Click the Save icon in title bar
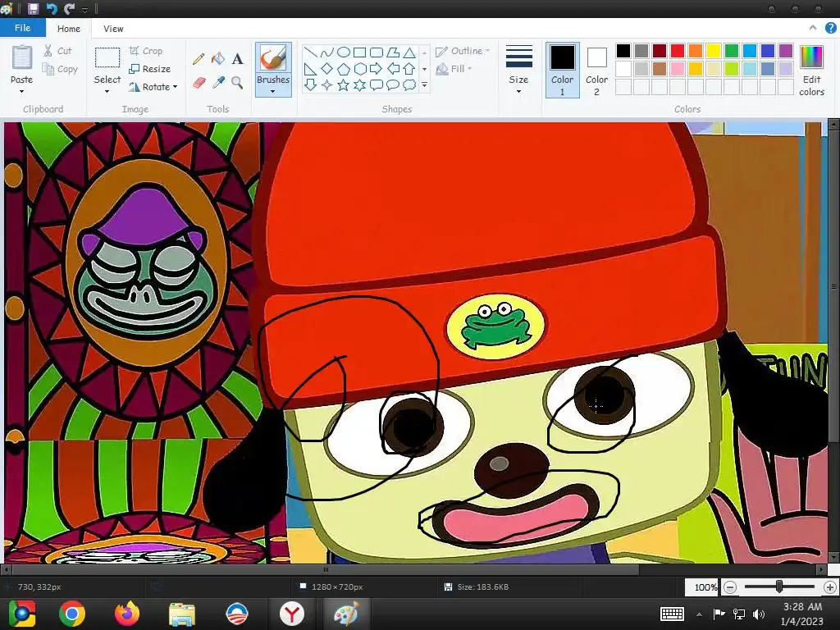This screenshot has width=840, height=630. (33, 9)
